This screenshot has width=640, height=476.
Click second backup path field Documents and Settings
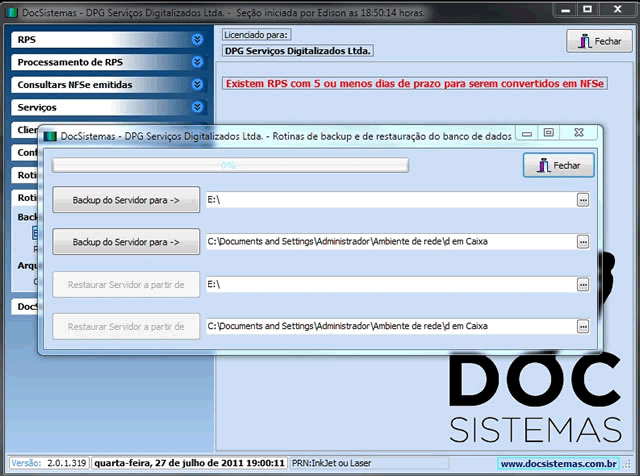click(x=391, y=242)
